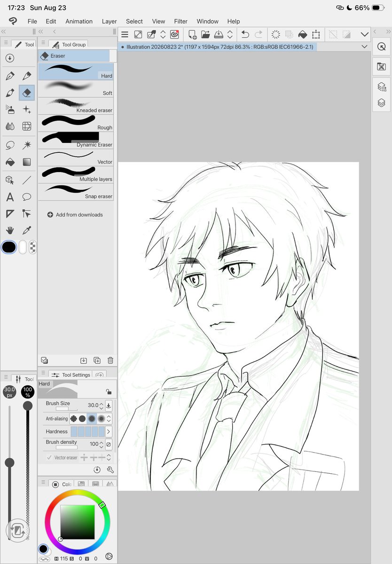
Task: Select the Eyedropper tool
Action: coord(27,230)
